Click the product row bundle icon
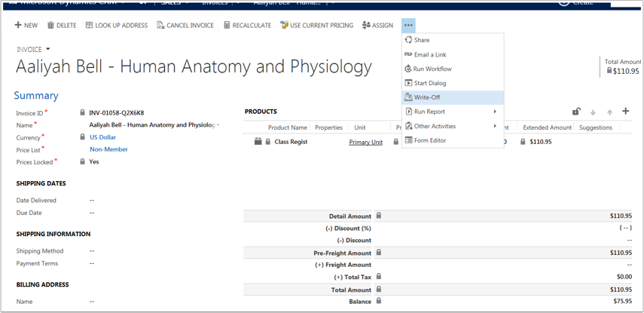Screen dimensions: 644x313 coord(258,142)
